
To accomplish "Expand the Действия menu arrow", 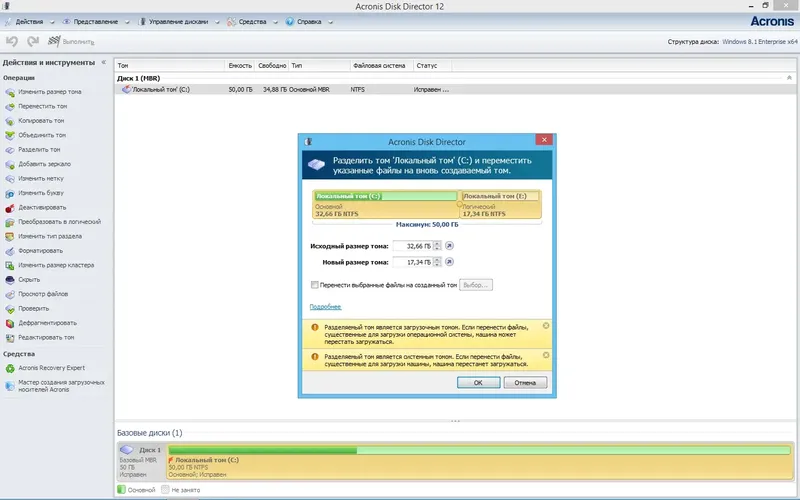I will click(52, 22).
